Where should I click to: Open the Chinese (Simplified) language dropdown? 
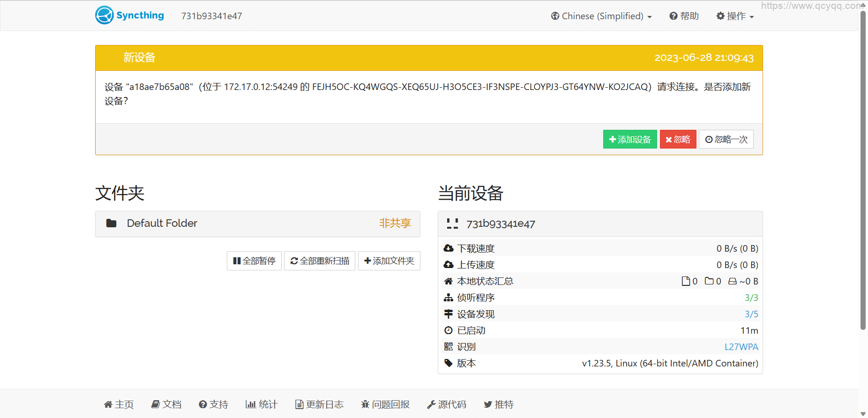click(x=602, y=16)
